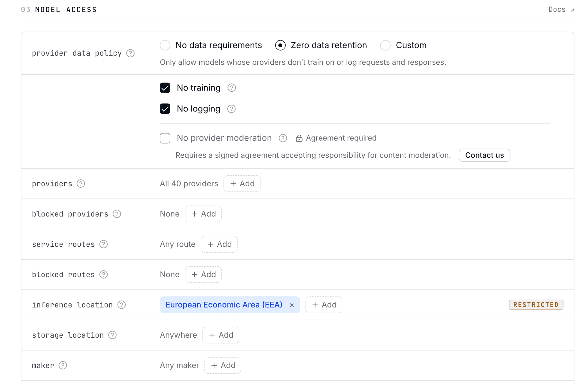Uncheck the No logging checkbox
588x384 pixels.
[165, 109]
